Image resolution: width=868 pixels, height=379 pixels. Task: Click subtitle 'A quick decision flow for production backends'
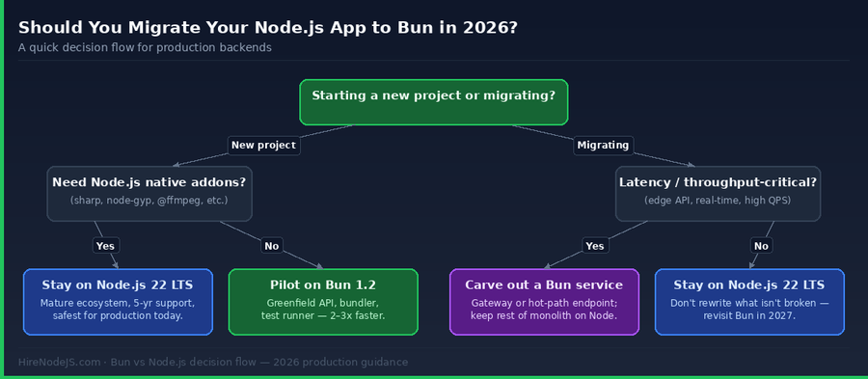click(145, 47)
